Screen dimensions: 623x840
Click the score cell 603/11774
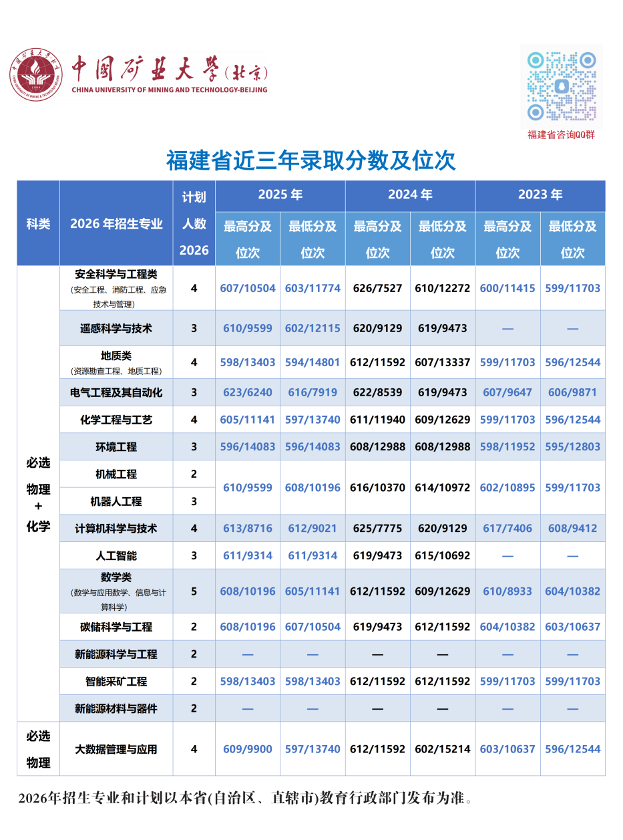coord(313,288)
